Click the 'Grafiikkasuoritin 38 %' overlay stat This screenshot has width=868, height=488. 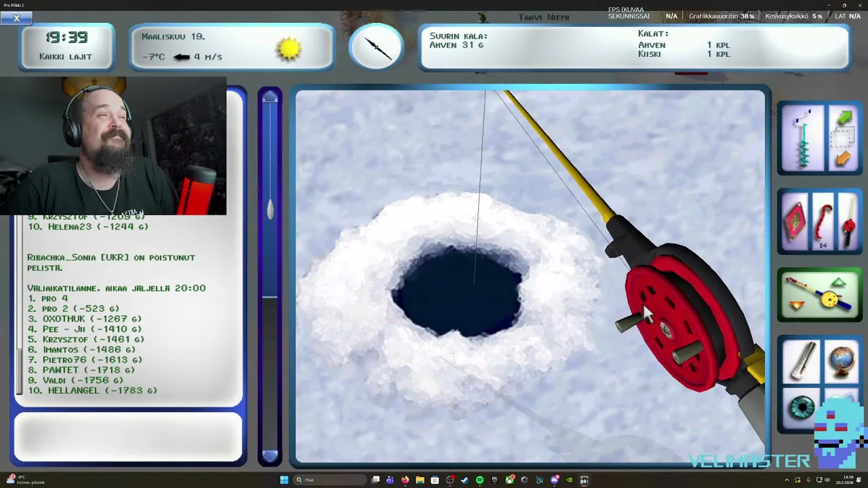pyautogui.click(x=721, y=16)
